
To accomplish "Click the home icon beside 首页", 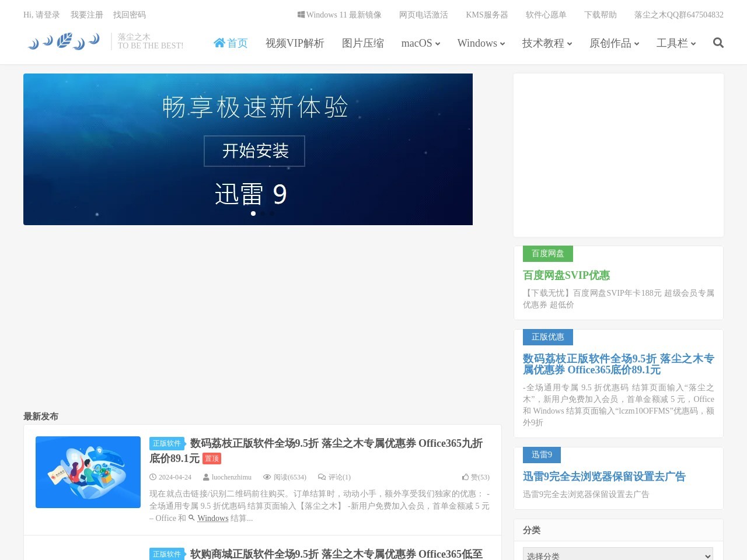I will (x=219, y=43).
